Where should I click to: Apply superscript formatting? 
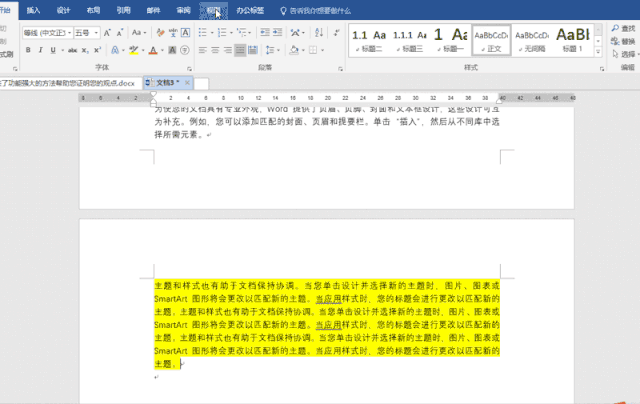click(x=97, y=50)
